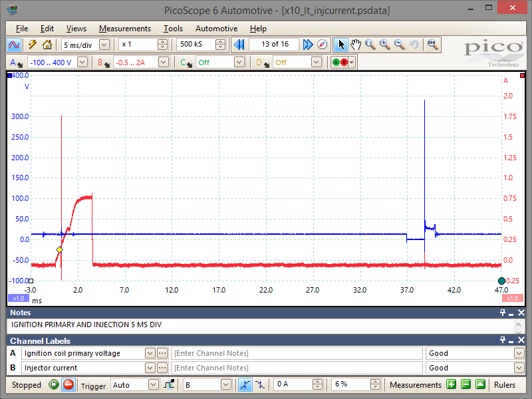Open trigger source B dropdown
This screenshot has width=532, height=399.
(225, 384)
